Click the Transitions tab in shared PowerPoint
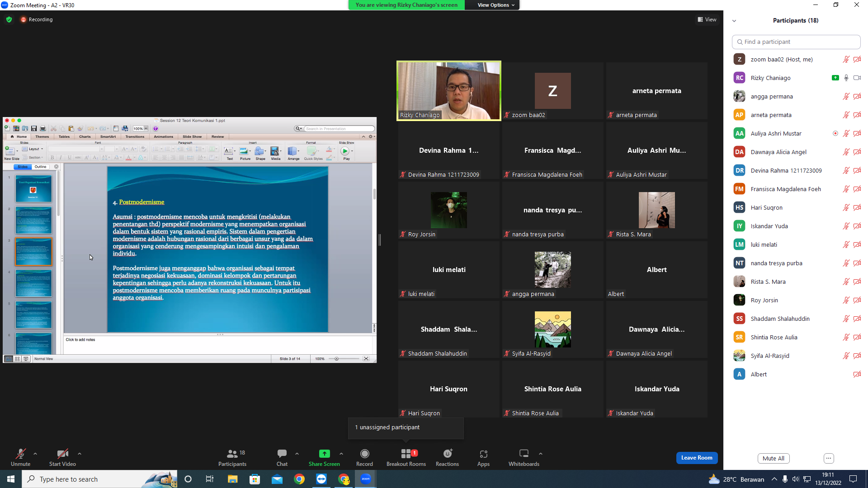 (x=135, y=136)
